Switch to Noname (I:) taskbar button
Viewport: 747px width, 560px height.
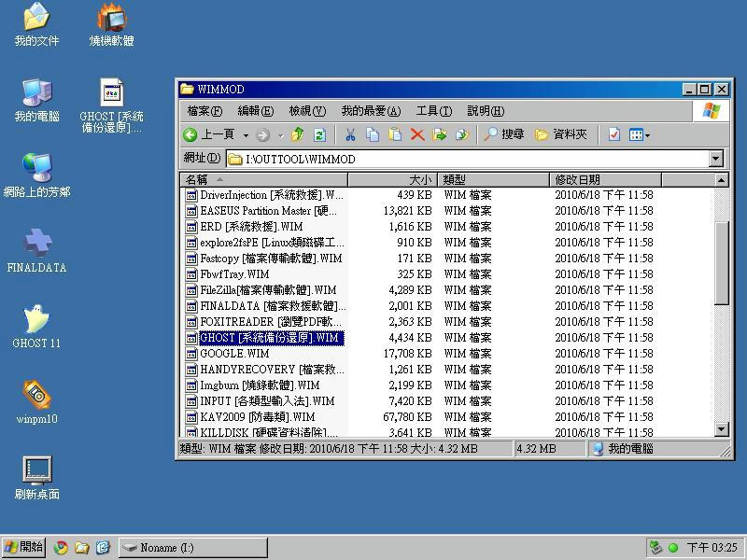[193, 548]
